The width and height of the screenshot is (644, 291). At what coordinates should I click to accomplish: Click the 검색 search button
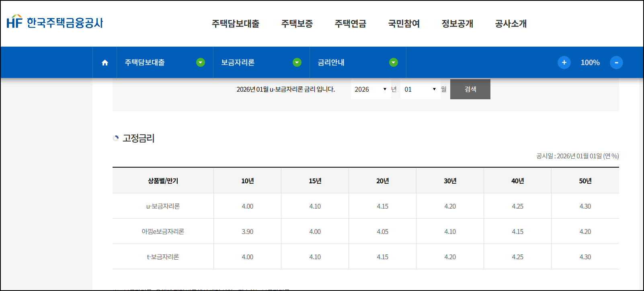[470, 89]
